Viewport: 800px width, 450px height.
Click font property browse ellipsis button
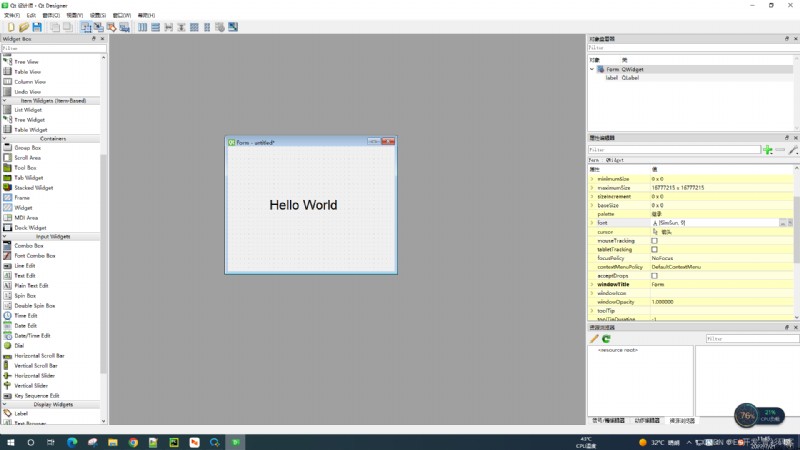point(783,223)
